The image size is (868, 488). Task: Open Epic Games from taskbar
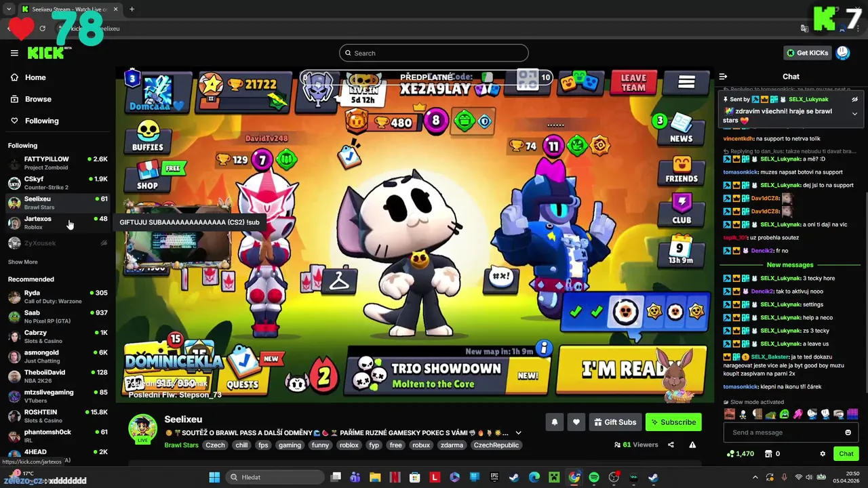click(495, 477)
